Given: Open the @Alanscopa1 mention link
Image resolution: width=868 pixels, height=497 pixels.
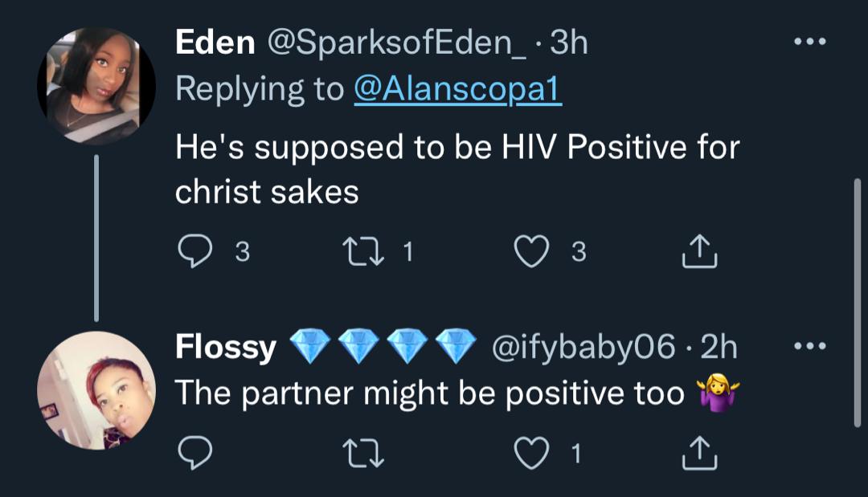Looking at the screenshot, I should pyautogui.click(x=458, y=88).
